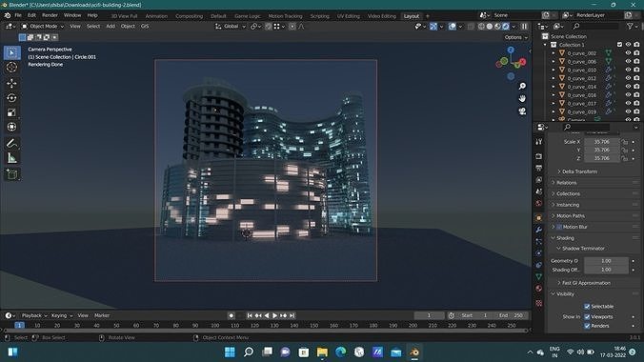
Task: Open the viewport Add menu
Action: pos(111,27)
